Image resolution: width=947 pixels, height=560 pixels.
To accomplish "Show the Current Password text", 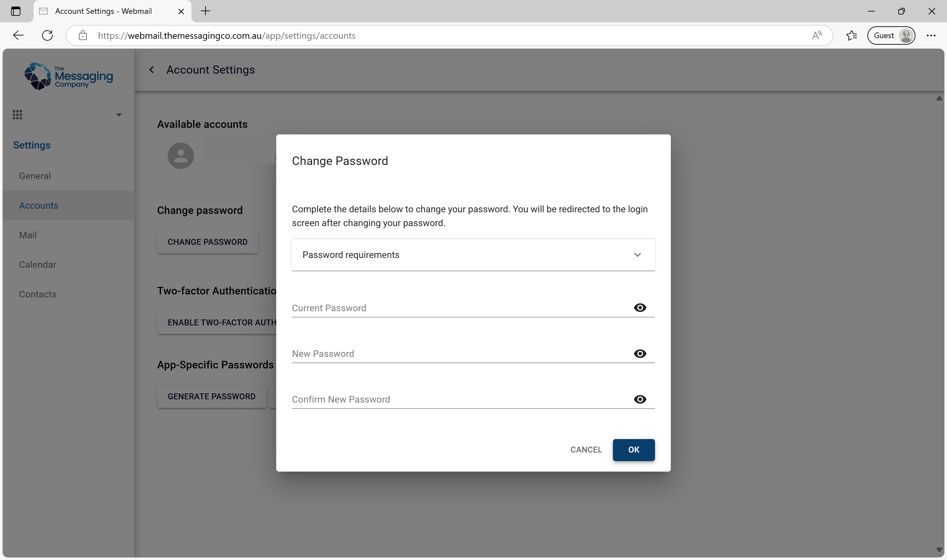I will click(640, 308).
